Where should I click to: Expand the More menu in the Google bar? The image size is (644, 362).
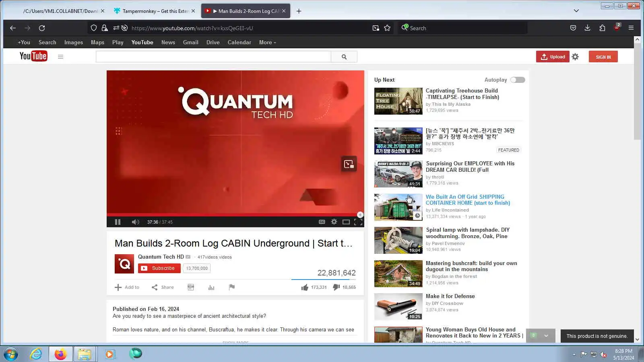[268, 42]
